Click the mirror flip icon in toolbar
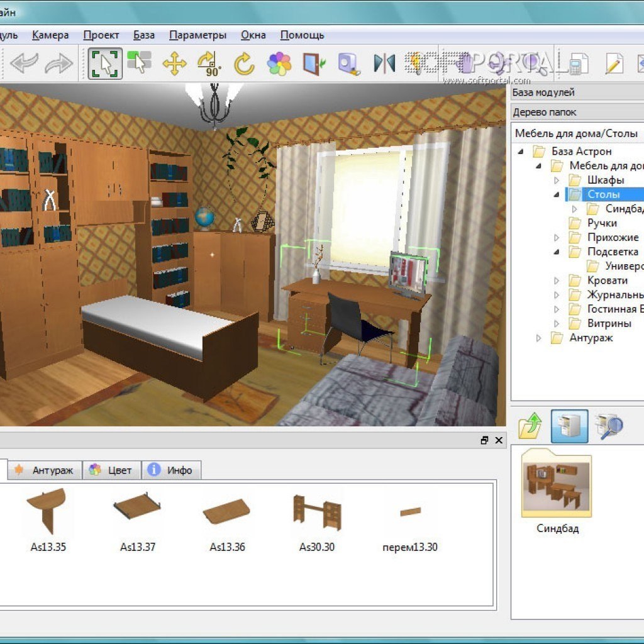 tap(384, 63)
